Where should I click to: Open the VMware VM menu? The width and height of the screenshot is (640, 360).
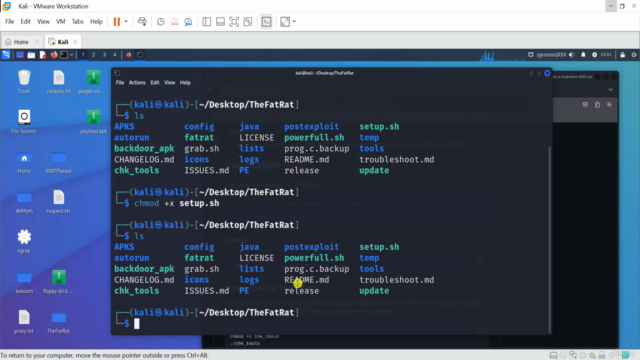[x=61, y=22]
